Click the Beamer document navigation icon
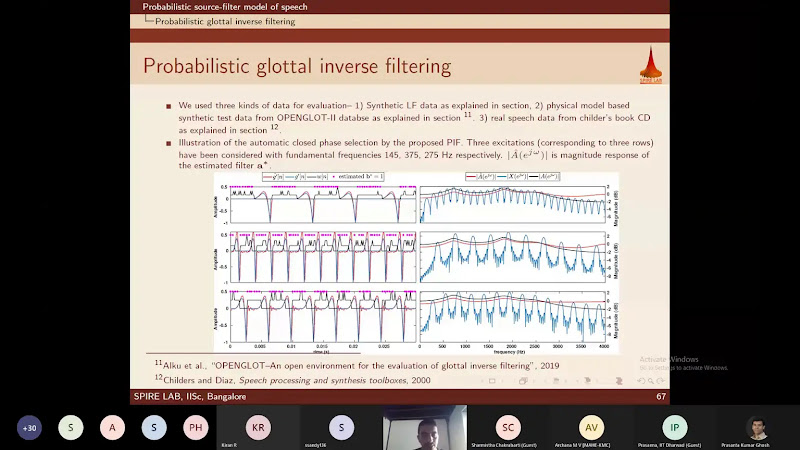This screenshot has width=800, height=450. [x=619, y=381]
